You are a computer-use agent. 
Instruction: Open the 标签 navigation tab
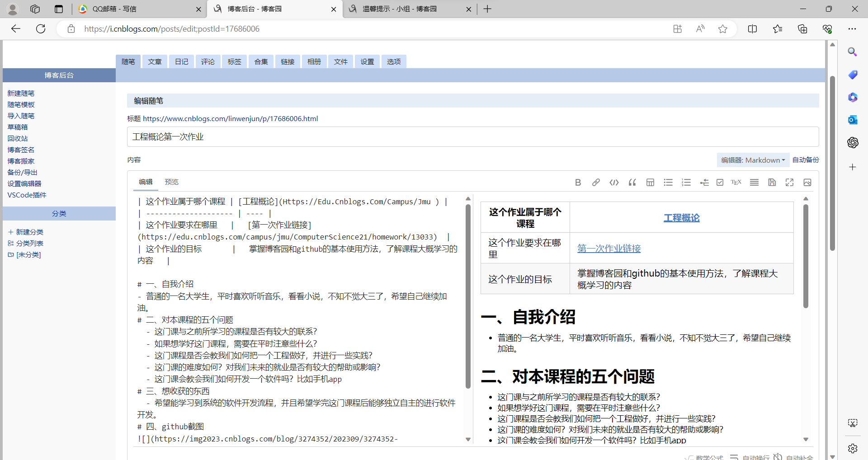click(234, 61)
